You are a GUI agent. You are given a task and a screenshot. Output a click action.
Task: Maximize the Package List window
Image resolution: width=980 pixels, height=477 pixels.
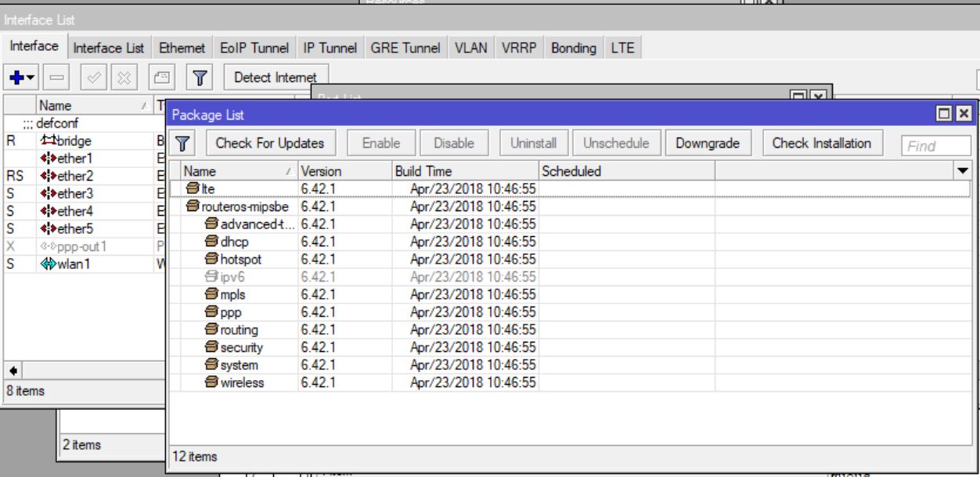945,114
